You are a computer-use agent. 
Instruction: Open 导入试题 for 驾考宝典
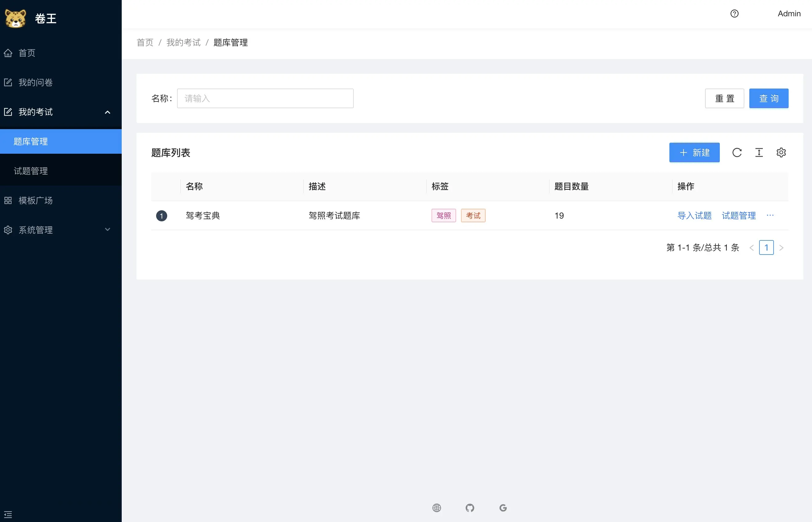694,216
